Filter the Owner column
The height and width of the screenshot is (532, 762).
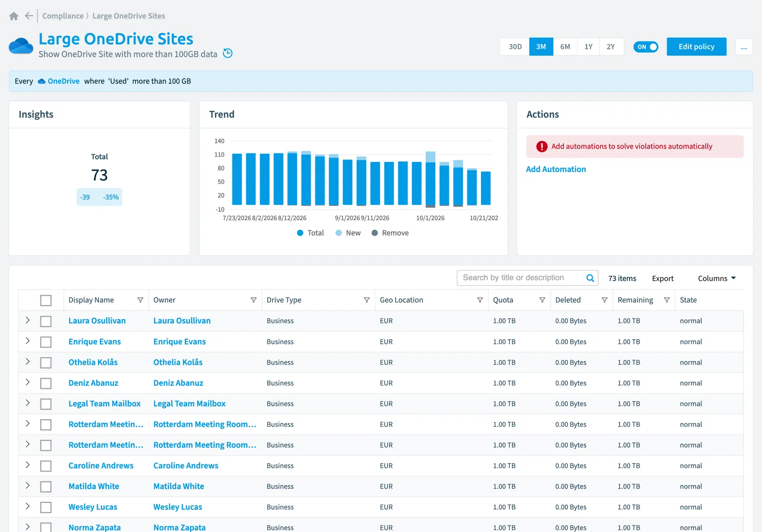pos(253,300)
